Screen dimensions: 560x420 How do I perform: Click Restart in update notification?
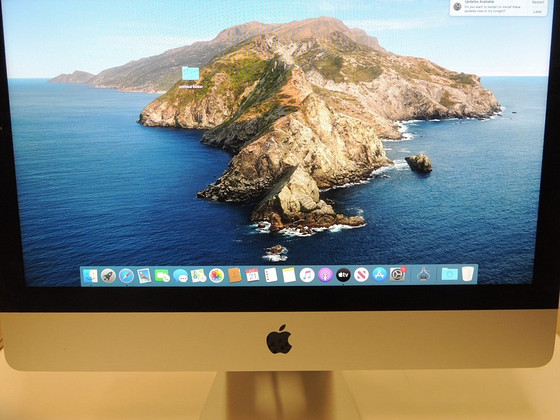pyautogui.click(x=538, y=2)
